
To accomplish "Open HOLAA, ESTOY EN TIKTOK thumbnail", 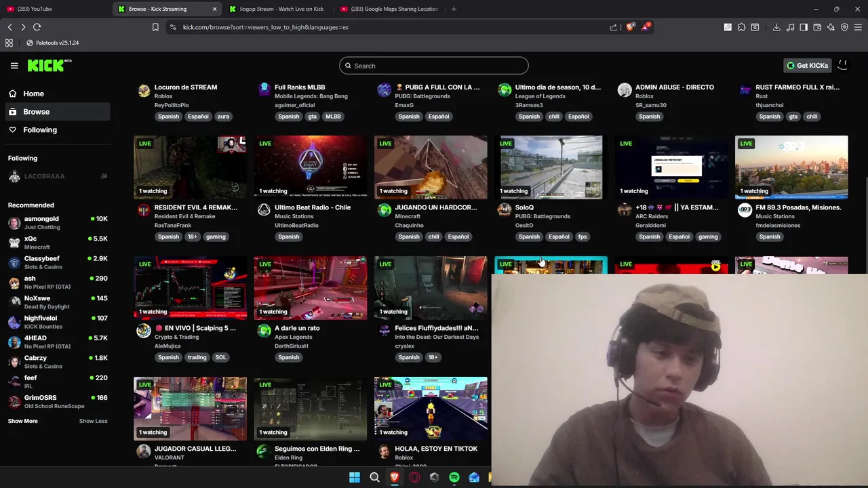I will click(x=431, y=408).
